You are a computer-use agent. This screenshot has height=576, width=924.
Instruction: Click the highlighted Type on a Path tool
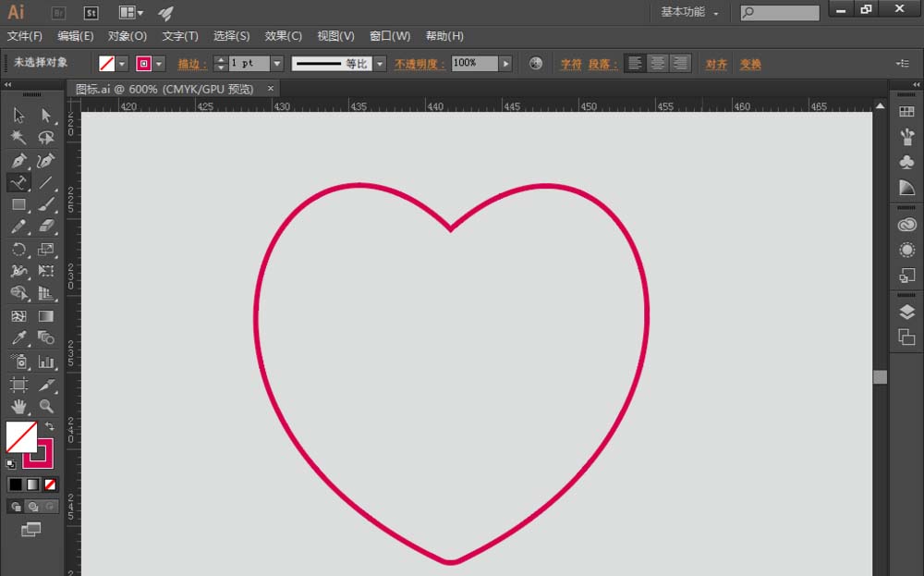coord(18,183)
